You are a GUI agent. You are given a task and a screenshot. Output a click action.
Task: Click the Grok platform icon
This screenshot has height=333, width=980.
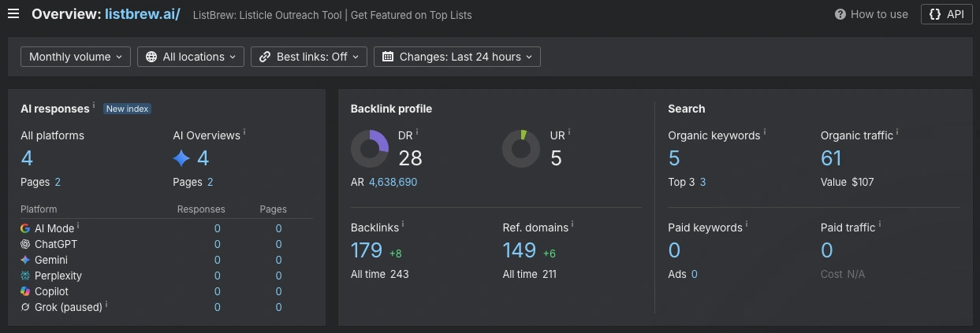click(25, 307)
